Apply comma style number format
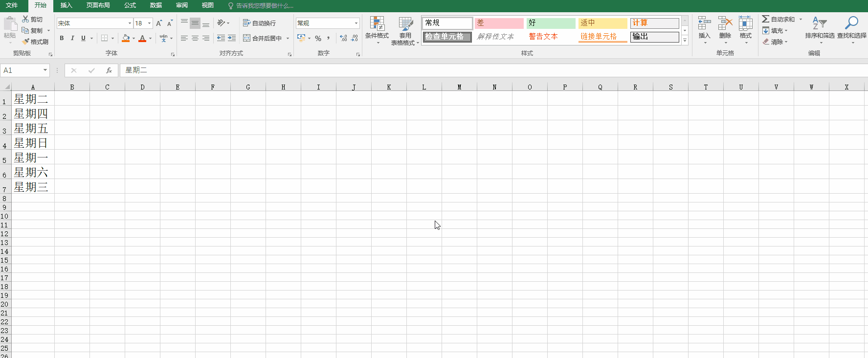The image size is (868, 358). (x=329, y=38)
